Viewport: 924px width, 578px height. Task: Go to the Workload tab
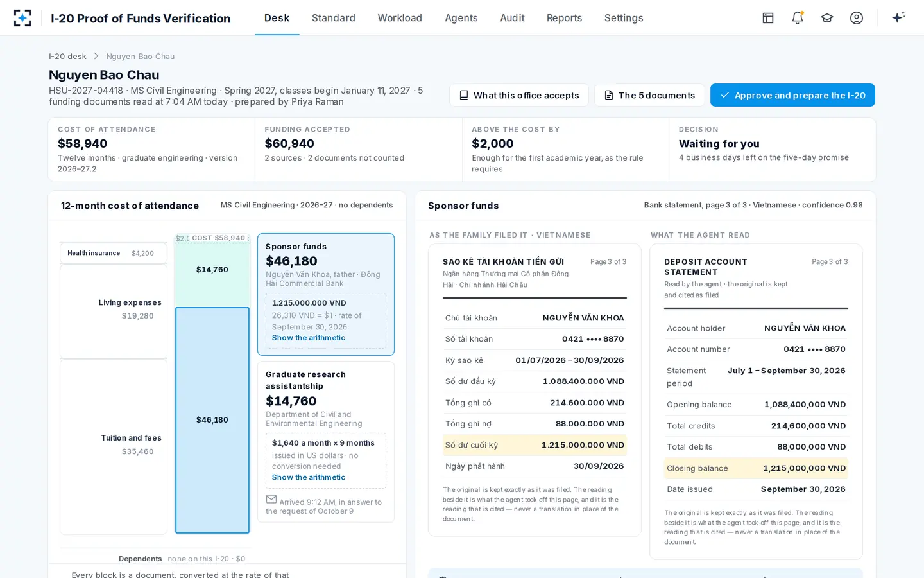point(400,18)
